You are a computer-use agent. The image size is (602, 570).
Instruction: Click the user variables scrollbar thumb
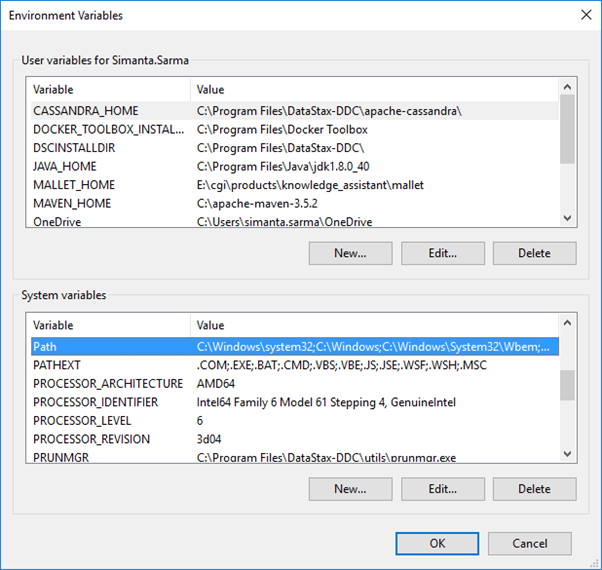[x=567, y=129]
